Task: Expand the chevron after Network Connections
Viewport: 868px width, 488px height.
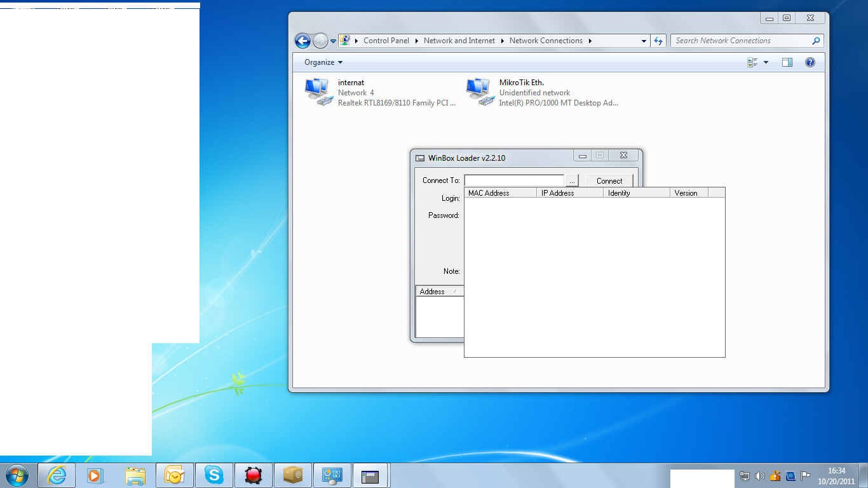Action: [x=590, y=41]
